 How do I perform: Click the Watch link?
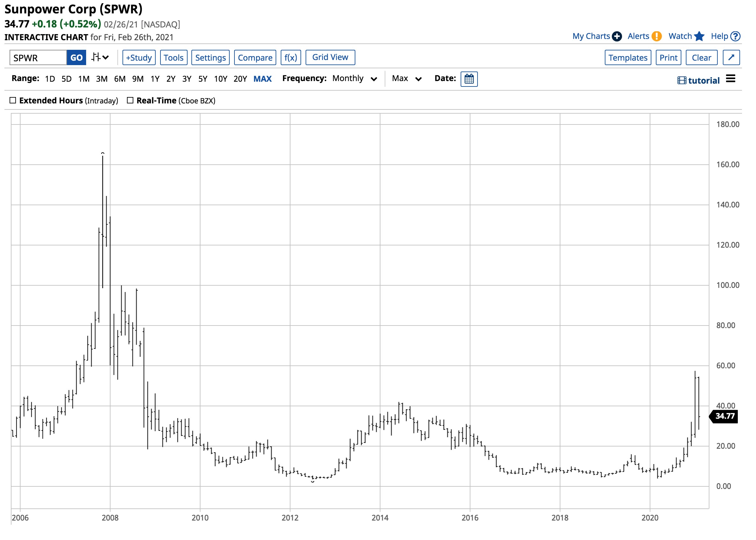[x=679, y=36]
